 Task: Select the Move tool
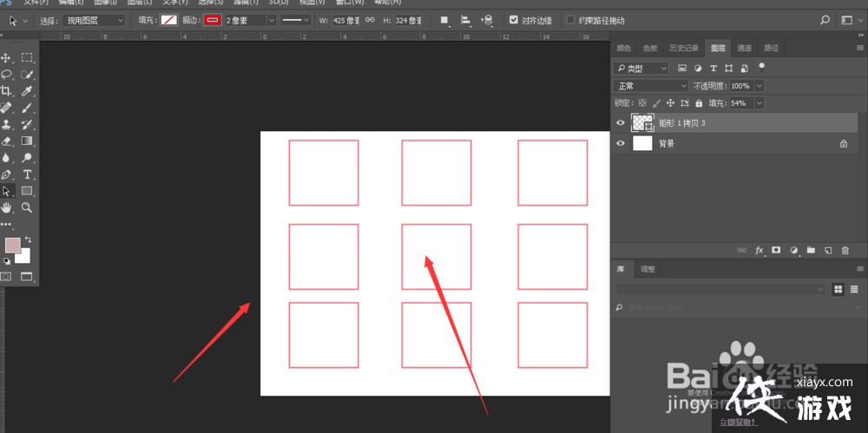click(x=6, y=57)
